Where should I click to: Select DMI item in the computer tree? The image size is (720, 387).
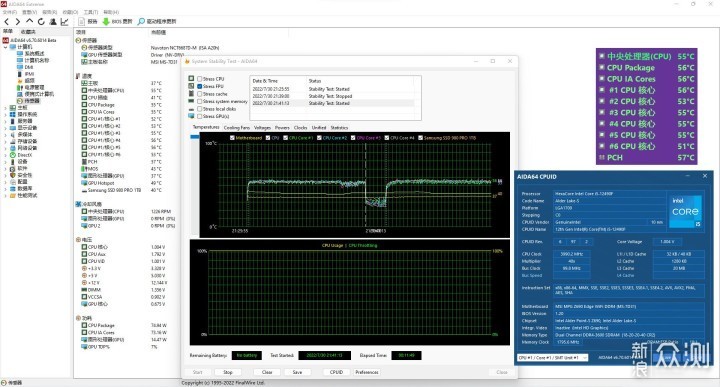pyautogui.click(x=29, y=67)
